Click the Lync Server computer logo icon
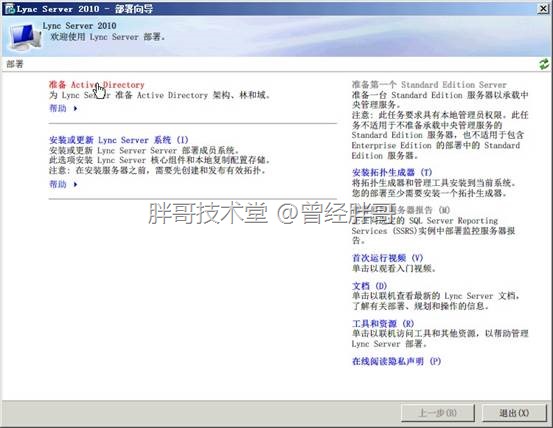 click(x=25, y=37)
